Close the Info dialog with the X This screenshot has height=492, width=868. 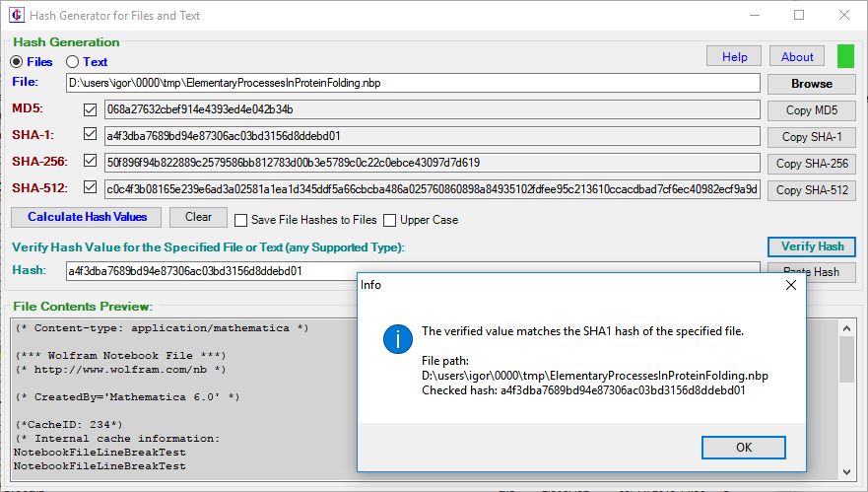click(790, 285)
